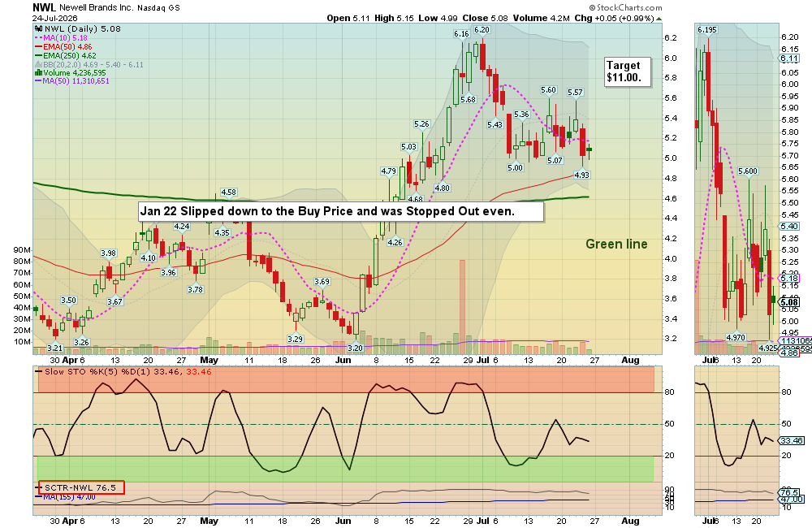Click the Chg +0.05 (+0.99%) value

(614, 18)
